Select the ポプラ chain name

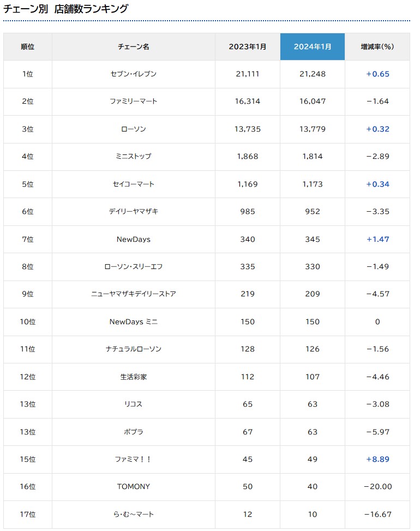point(134,432)
